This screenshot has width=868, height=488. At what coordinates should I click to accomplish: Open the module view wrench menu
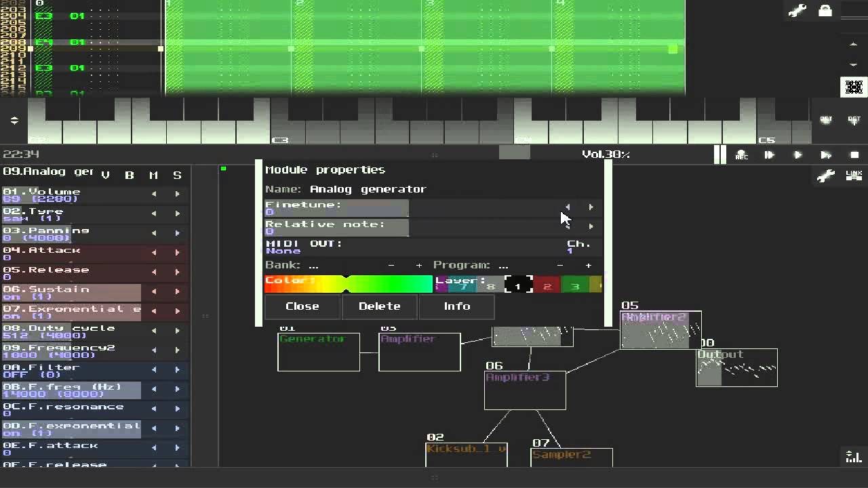coord(825,176)
